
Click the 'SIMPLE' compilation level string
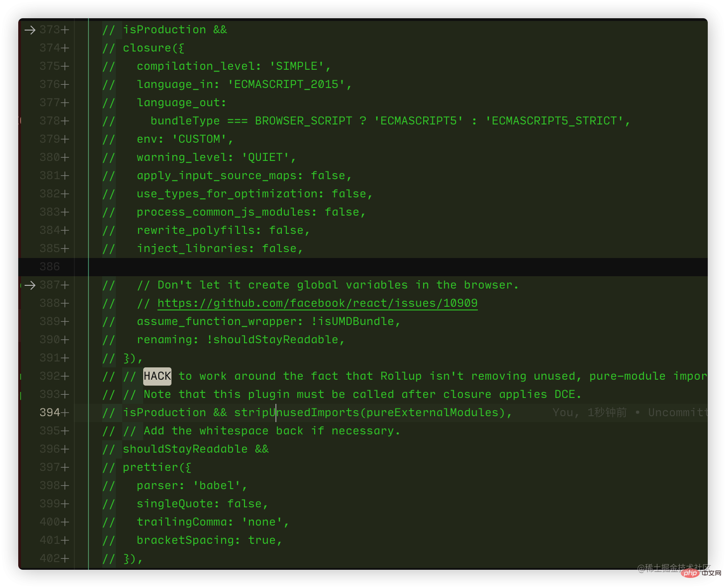(296, 66)
